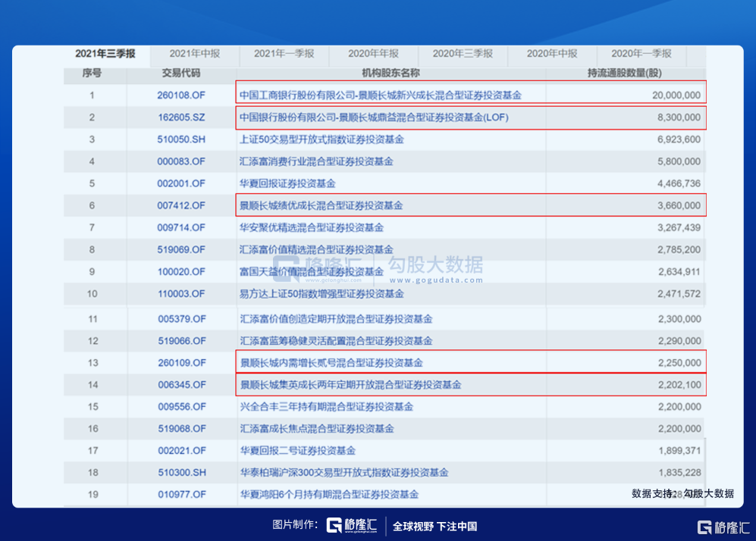Open 景顺长城绩优成长混合型证券投资基金 link
The image size is (756, 541).
[321, 205]
